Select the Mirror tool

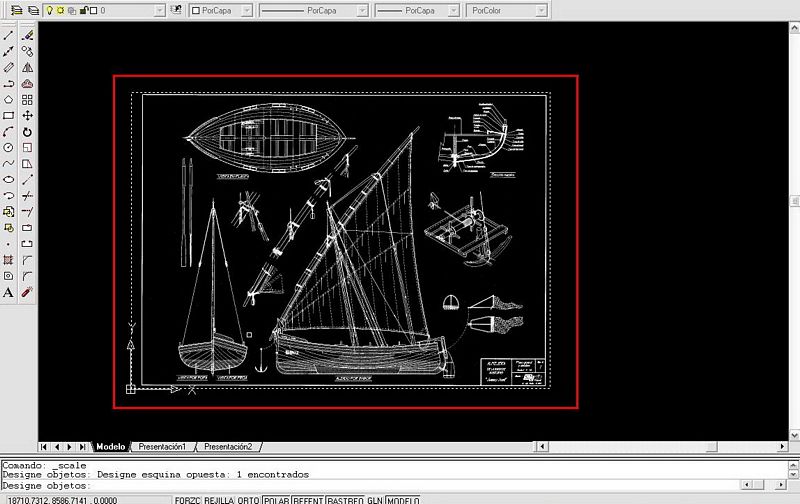(x=27, y=67)
